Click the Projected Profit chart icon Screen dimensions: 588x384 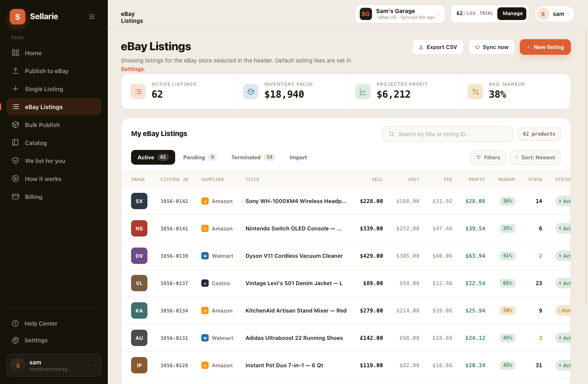pyautogui.click(x=363, y=92)
